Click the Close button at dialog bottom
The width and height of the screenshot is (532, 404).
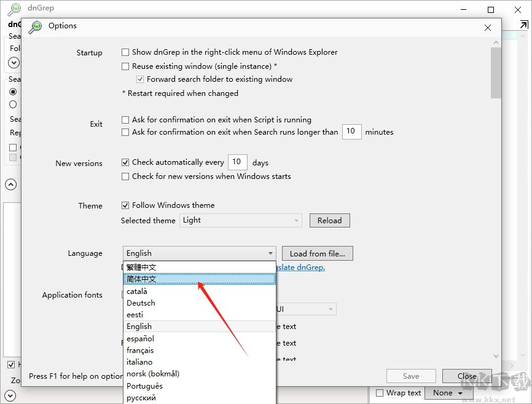point(466,376)
